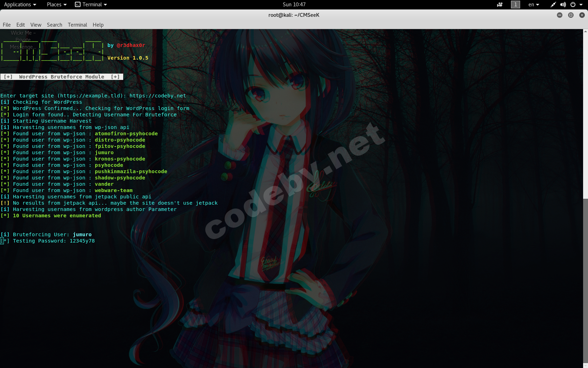The width and height of the screenshot is (588, 368).
Task: Click the Version 1.0.5 text
Action: pos(128,58)
